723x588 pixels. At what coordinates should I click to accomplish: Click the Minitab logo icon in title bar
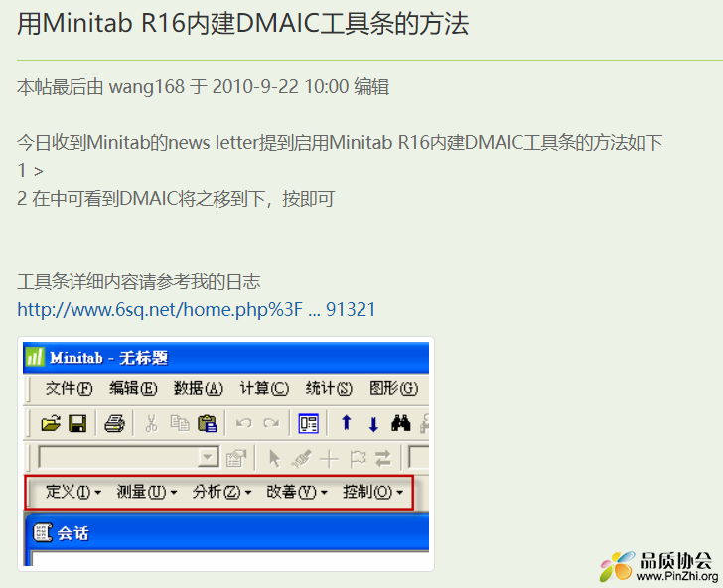34,357
